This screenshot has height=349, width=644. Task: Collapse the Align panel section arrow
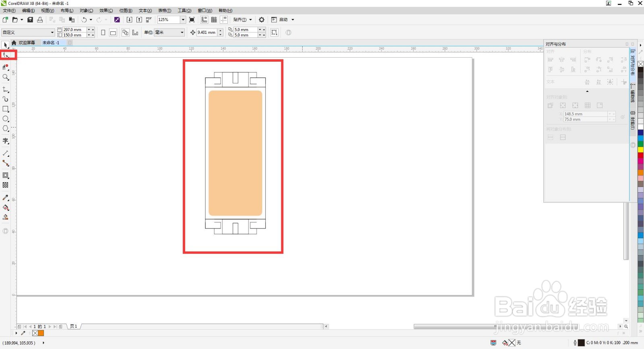[x=587, y=91]
